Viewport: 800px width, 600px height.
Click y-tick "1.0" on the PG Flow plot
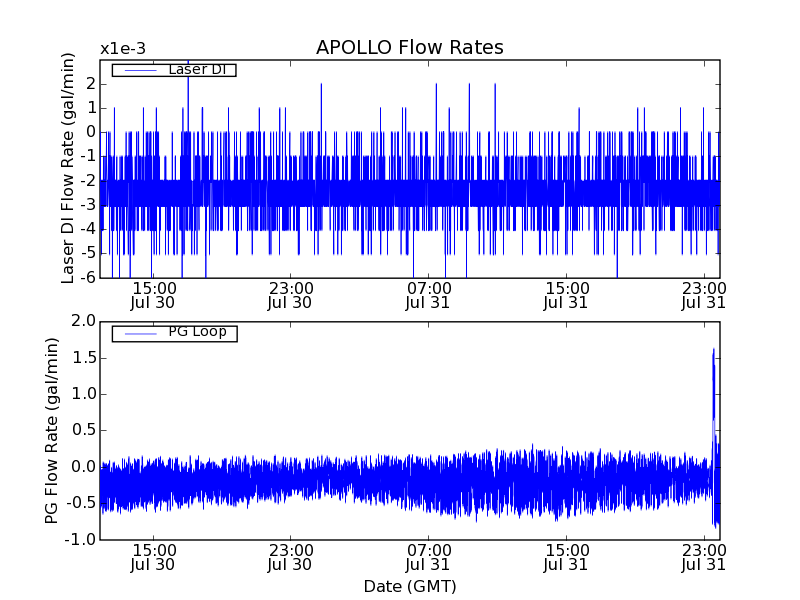coord(84,394)
